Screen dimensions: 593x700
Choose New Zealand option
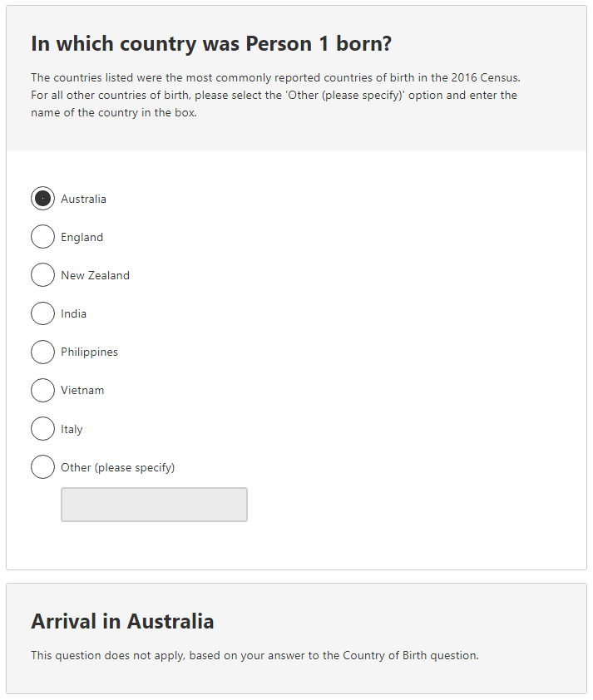[x=42, y=274]
